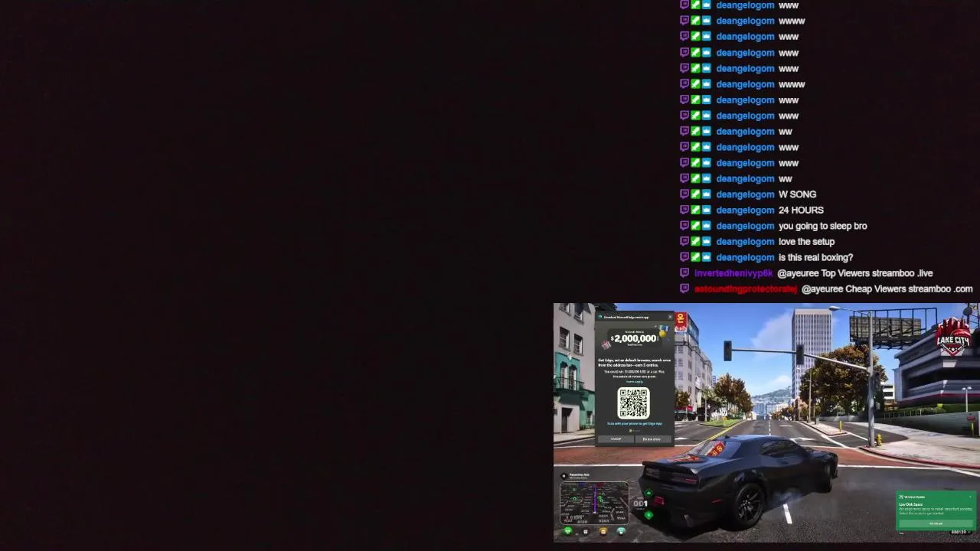Click the speedometer digits readout
This screenshot has width=980, height=551.
click(640, 504)
